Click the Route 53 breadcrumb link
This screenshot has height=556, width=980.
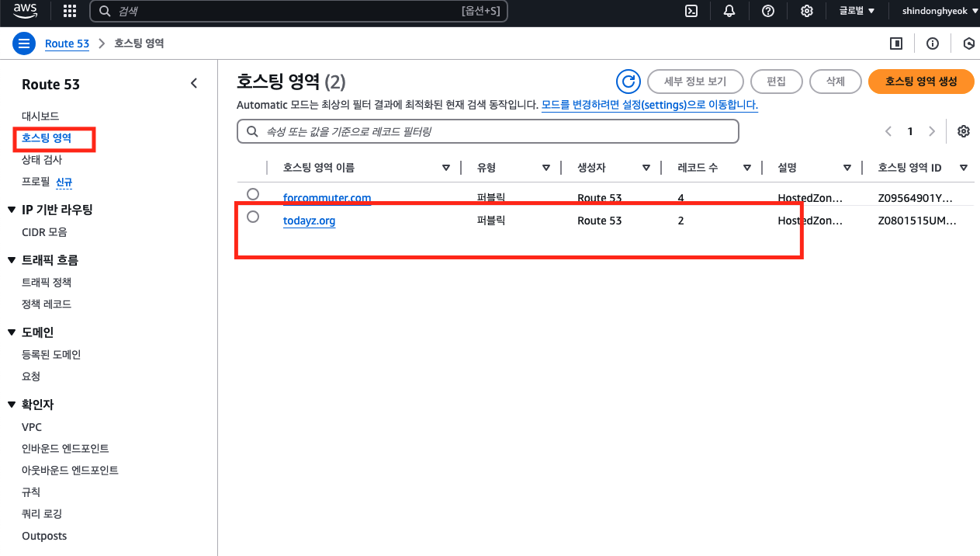[67, 43]
